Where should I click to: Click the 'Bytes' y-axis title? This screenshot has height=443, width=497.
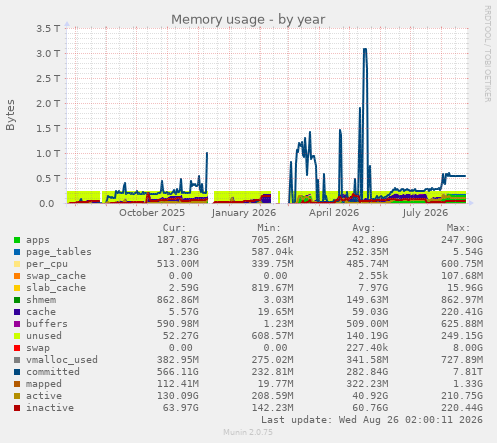point(10,115)
